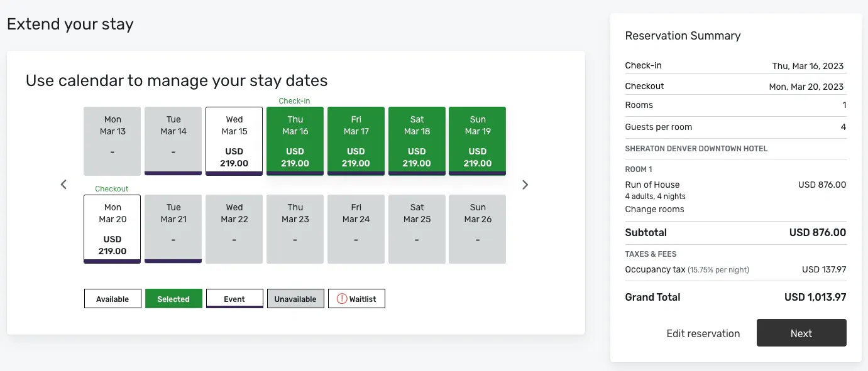Viewport: 868px width, 371px height.
Task: Click the green Selected legend swatch
Action: [173, 299]
